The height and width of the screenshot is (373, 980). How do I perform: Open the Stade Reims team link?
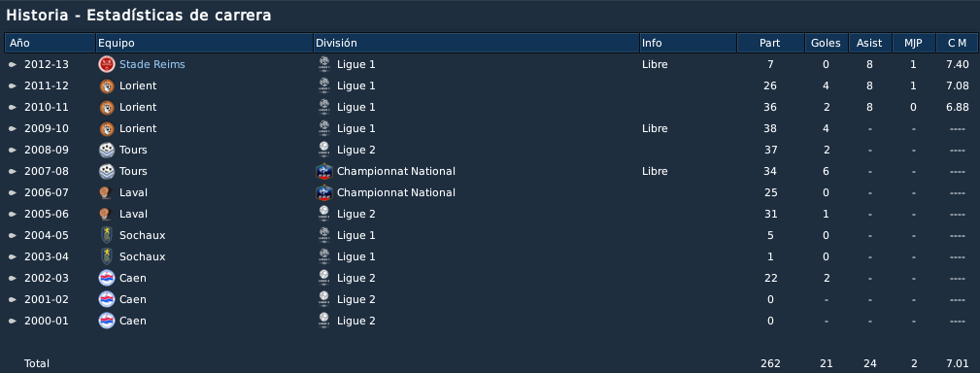tap(152, 64)
